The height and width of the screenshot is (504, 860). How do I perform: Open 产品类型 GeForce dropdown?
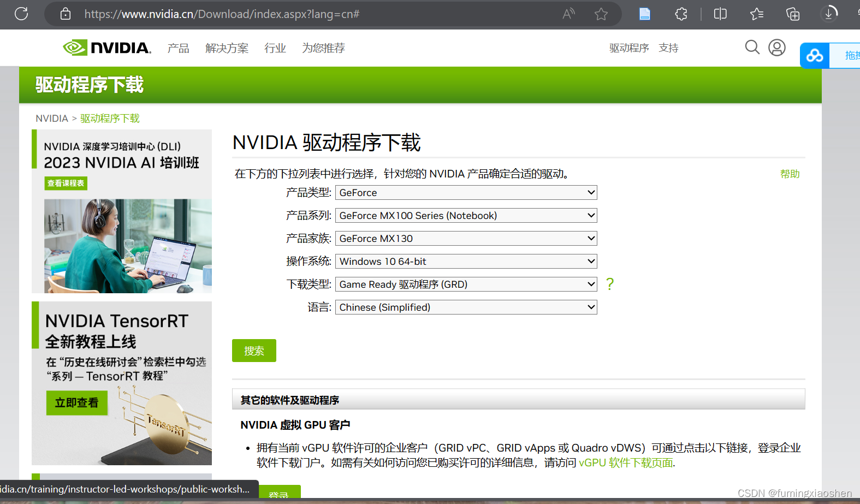pyautogui.click(x=466, y=192)
